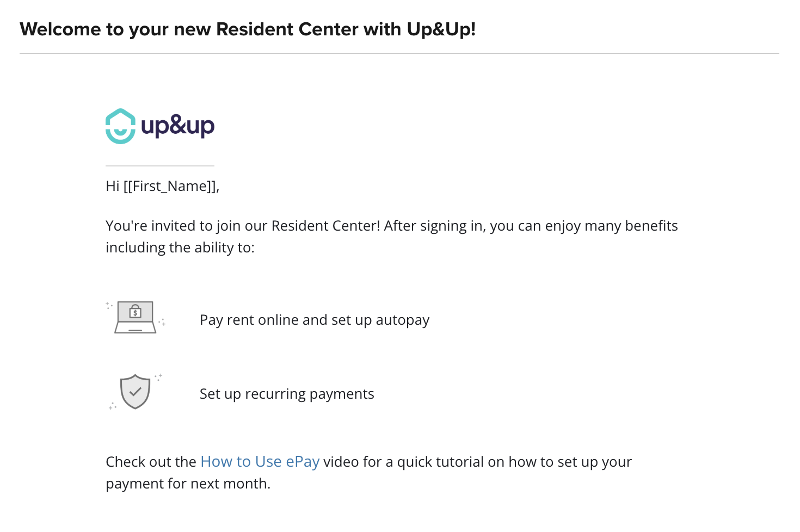Click the Up&Up smiling house logo icon
The height and width of the screenshot is (532, 800).
[x=120, y=126]
